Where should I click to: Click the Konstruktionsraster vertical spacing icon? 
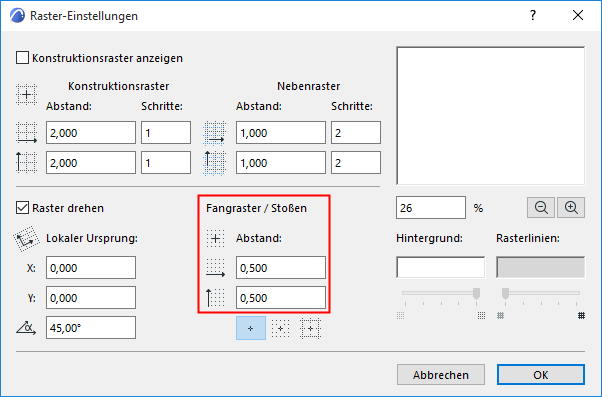click(x=26, y=162)
